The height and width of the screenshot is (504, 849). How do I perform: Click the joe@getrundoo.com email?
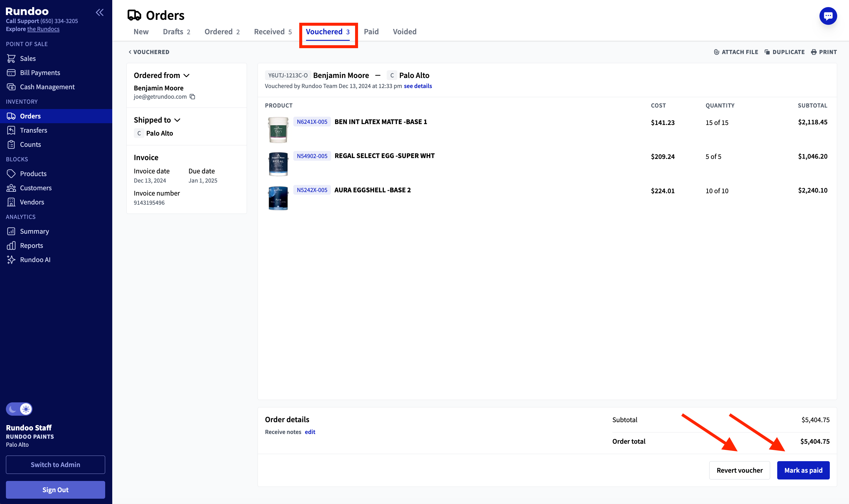pos(160,97)
